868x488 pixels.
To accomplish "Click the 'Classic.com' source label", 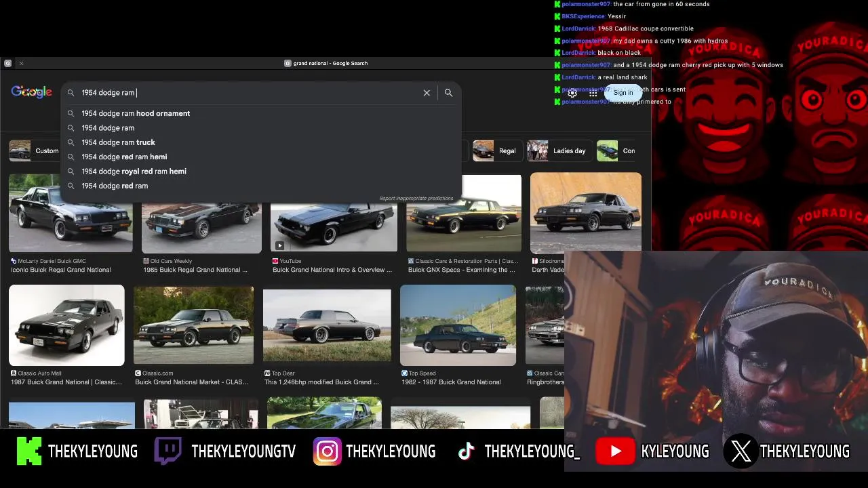I will [x=157, y=373].
